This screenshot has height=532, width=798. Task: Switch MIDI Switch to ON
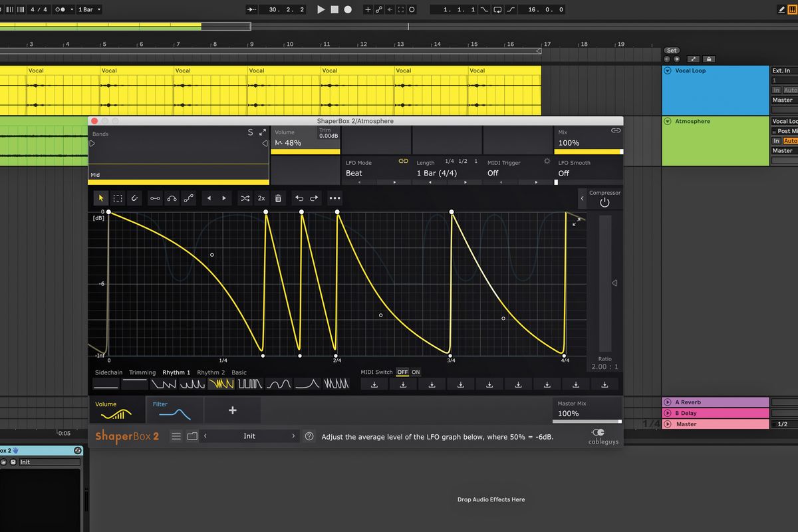(x=415, y=372)
